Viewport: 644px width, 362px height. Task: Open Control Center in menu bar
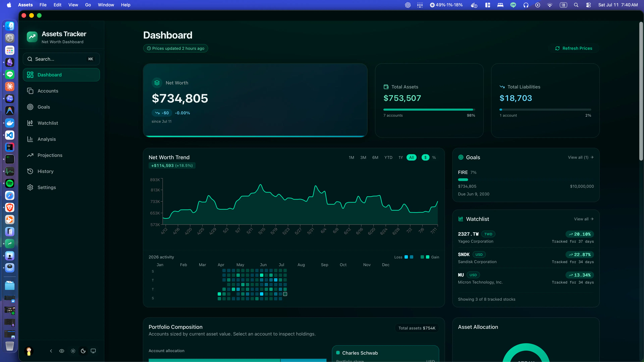[x=588, y=5]
